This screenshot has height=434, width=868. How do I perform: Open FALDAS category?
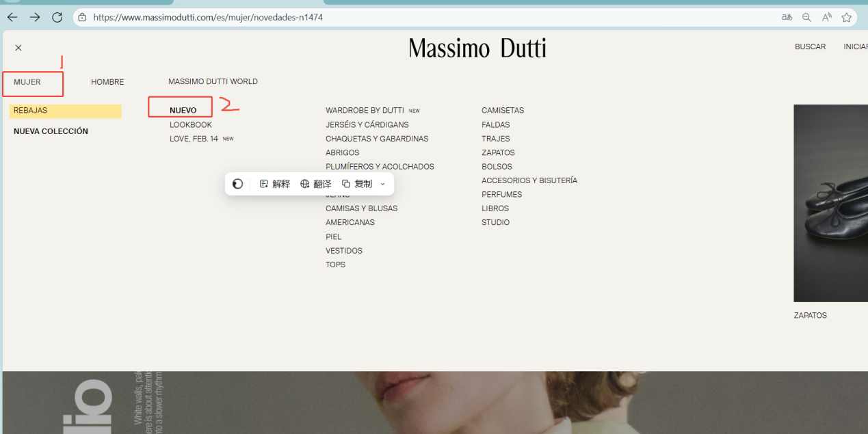[x=496, y=124]
